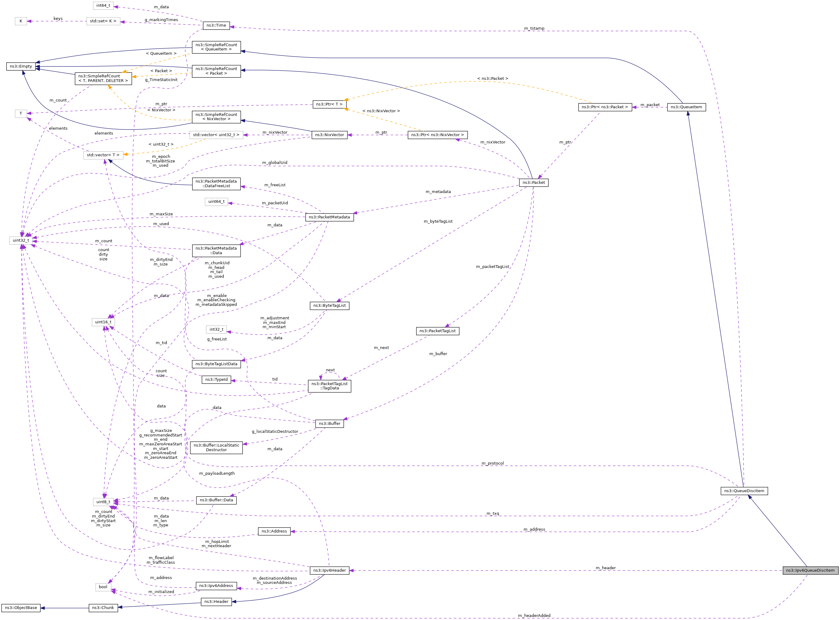Viewport: 840px width, 620px height.
Task: Open the ns3::QueueDiscItem node
Action: coord(744,491)
